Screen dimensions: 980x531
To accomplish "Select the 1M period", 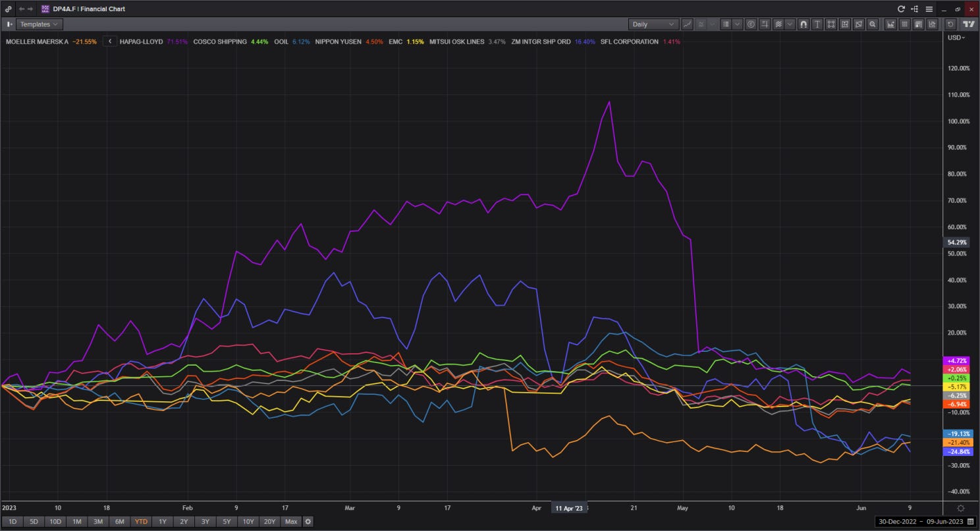I will (76, 522).
